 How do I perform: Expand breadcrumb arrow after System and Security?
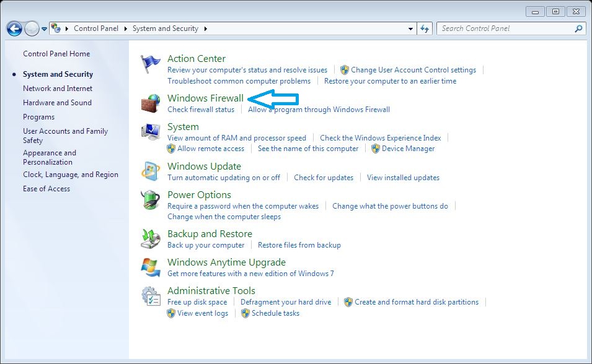[205, 28]
